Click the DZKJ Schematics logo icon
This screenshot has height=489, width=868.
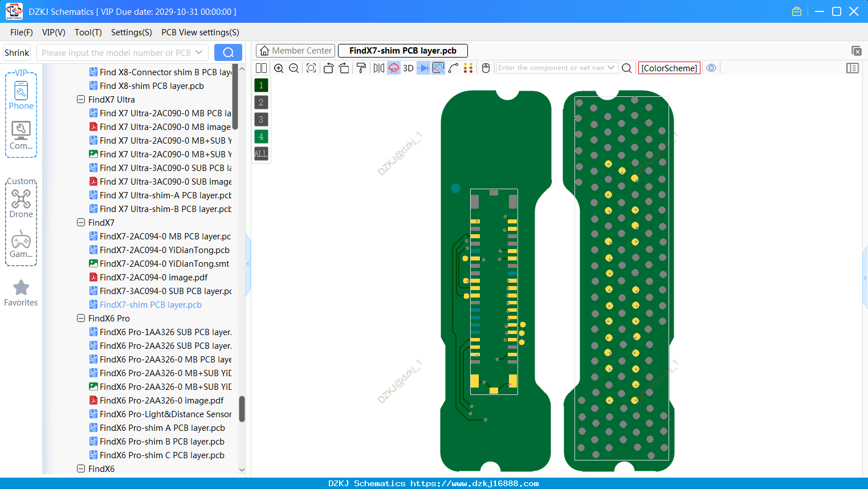[14, 11]
